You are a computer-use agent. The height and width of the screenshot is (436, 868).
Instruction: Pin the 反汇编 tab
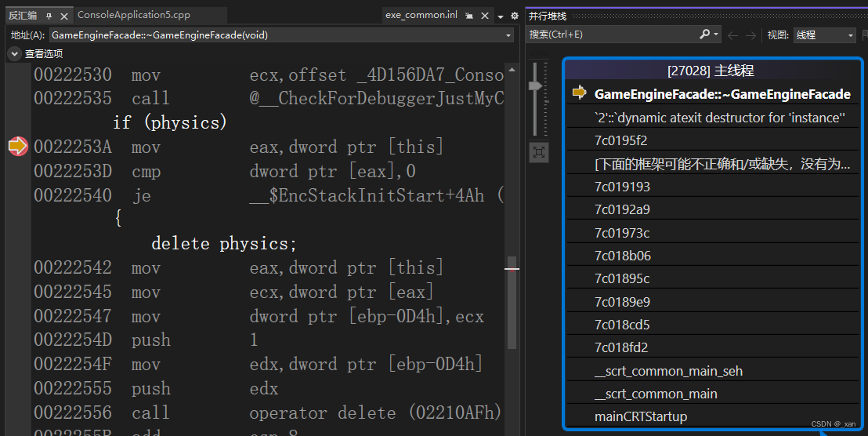(49, 16)
